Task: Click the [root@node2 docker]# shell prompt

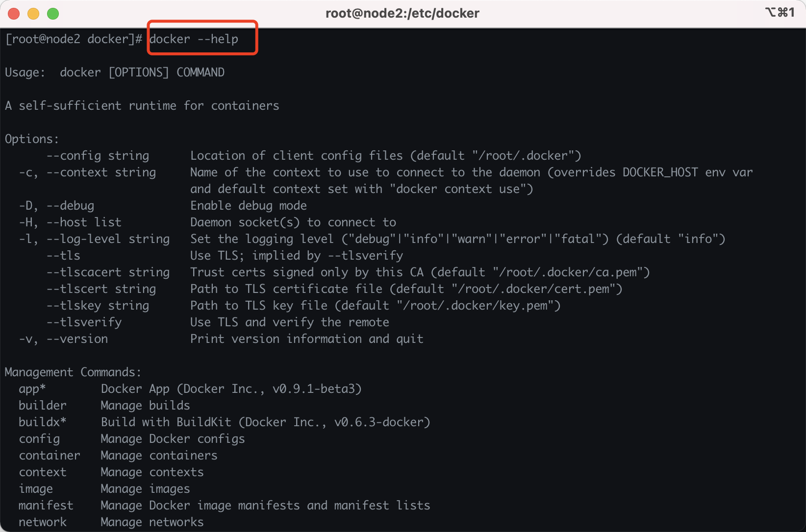Action: click(74, 39)
